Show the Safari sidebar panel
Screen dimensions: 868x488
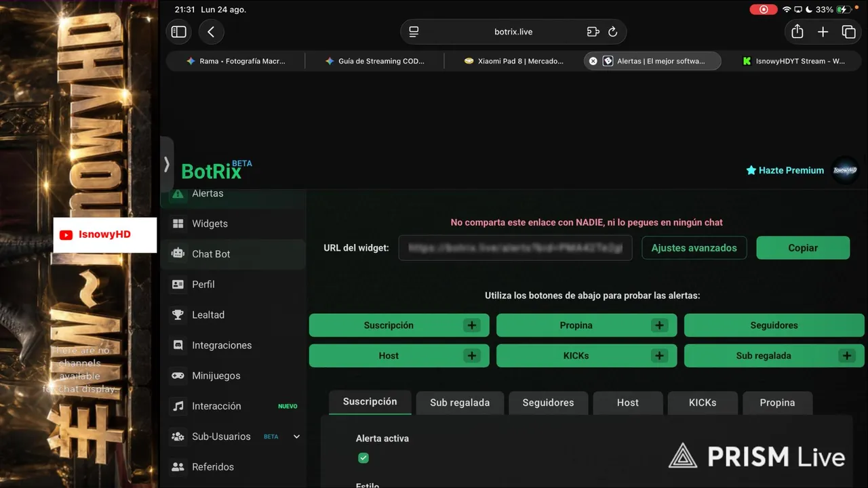point(179,32)
